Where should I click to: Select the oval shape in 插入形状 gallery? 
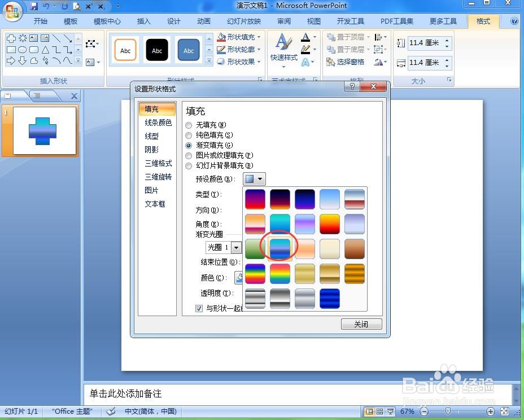(23, 50)
